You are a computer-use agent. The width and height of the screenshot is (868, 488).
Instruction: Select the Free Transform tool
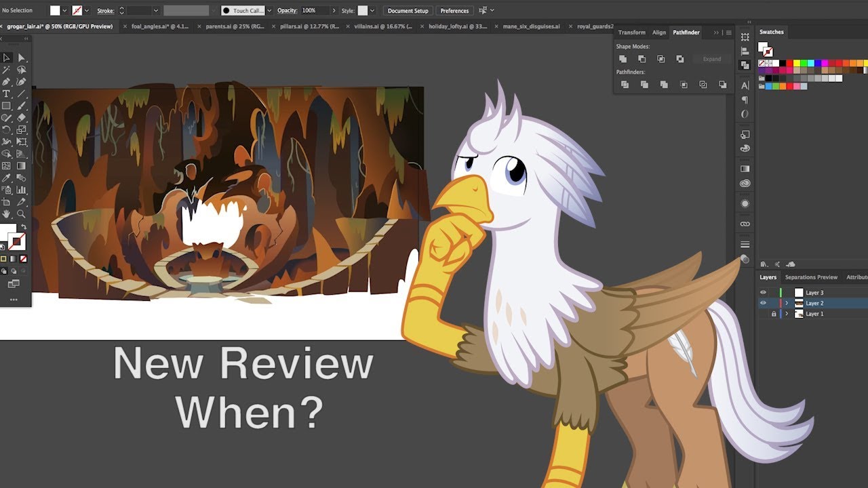point(22,142)
